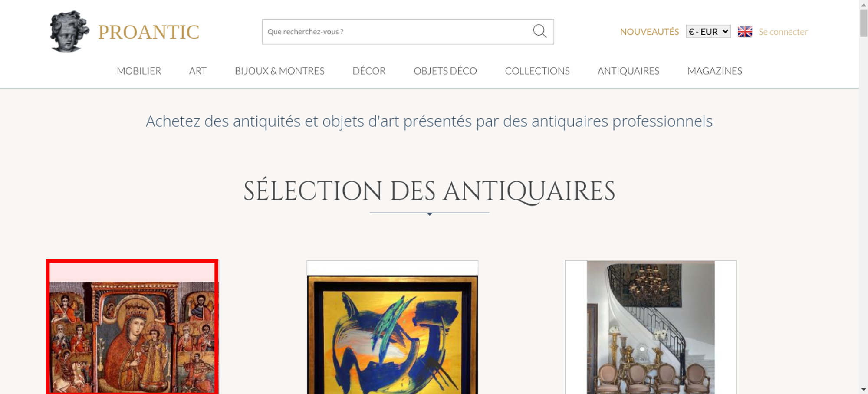Open the currency selector showing € - EUR

tap(708, 32)
